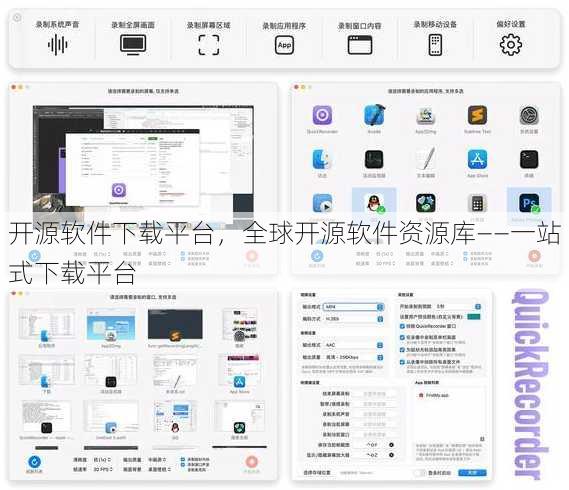Select the Terminal icon in the app picker
Screen dimensions: 569x490
(x=529, y=160)
